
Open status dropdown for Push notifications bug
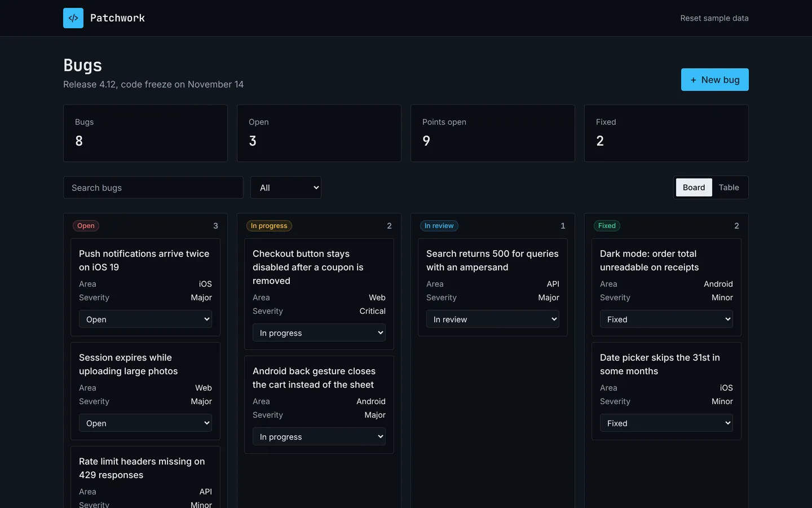[x=145, y=319]
